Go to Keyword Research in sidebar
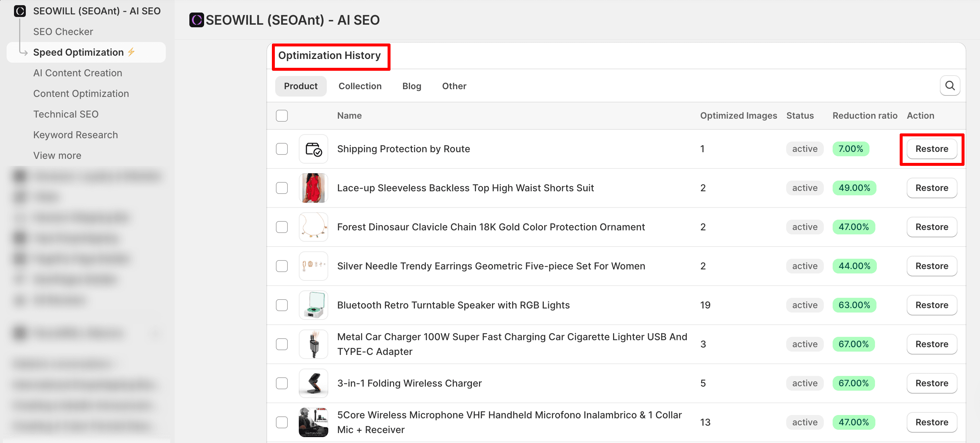980x443 pixels. click(x=75, y=135)
